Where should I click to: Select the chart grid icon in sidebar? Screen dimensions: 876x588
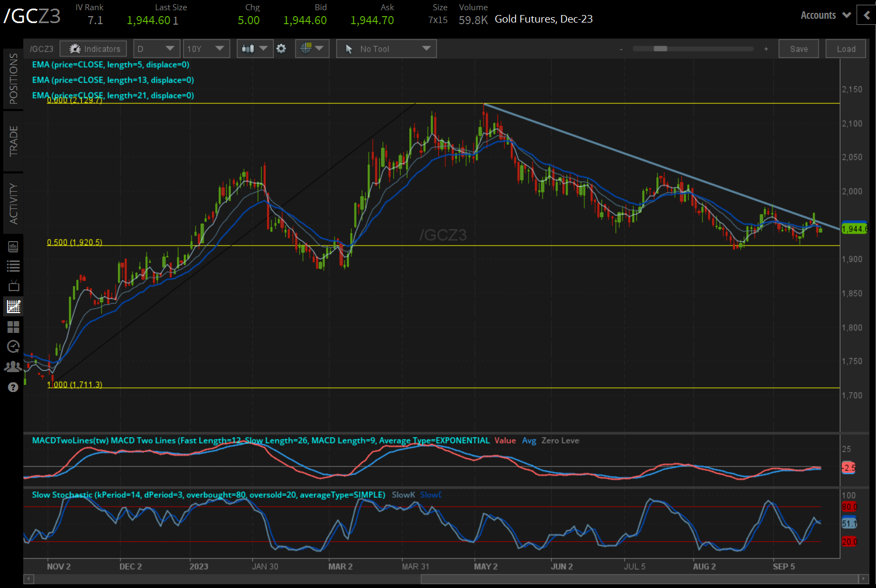coord(13,307)
